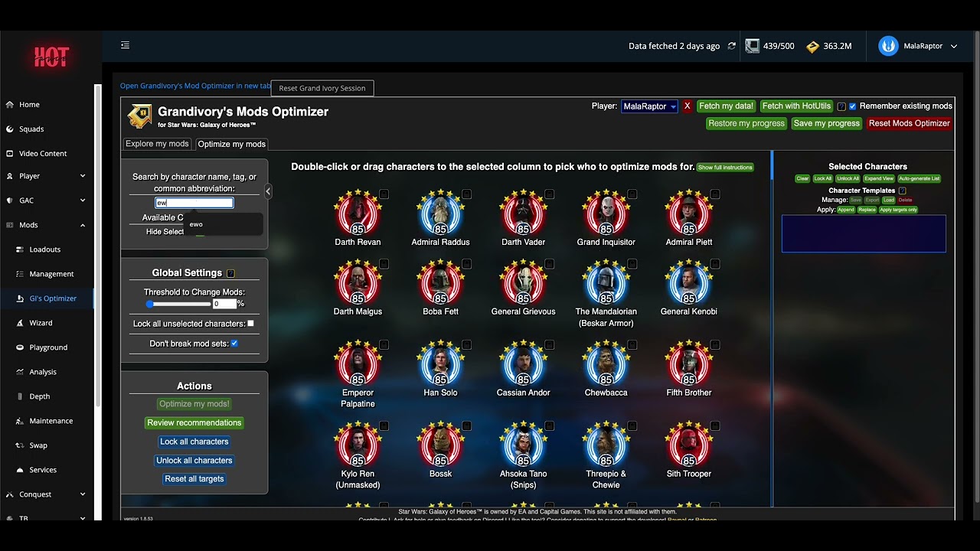The height and width of the screenshot is (551, 980).
Task: Click Review recommendations button
Action: (194, 422)
